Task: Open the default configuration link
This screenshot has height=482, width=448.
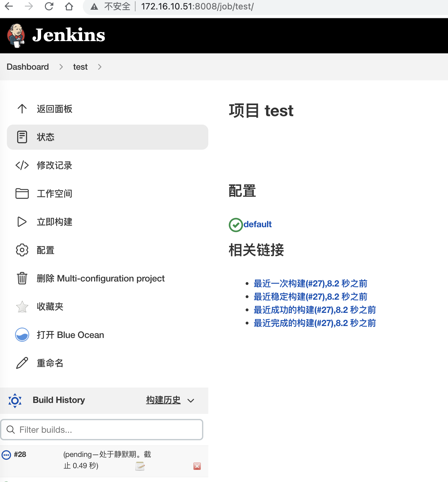Action: tap(257, 224)
